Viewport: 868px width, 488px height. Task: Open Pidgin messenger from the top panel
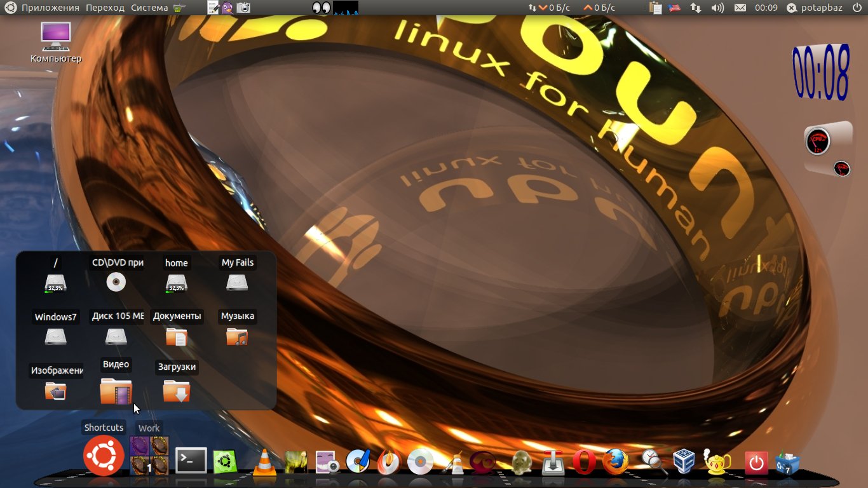click(227, 8)
